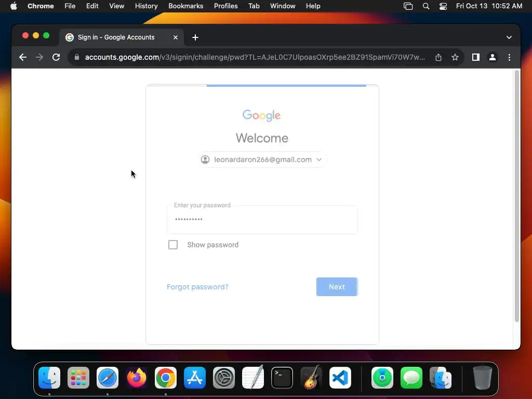The image size is (532, 399).
Task: Open Launchpad from the dock
Action: pos(78,378)
